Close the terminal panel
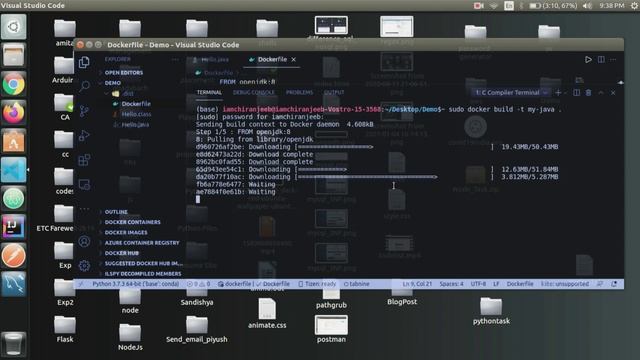Image resolution: width=640 pixels, height=360 pixels. coord(613,93)
